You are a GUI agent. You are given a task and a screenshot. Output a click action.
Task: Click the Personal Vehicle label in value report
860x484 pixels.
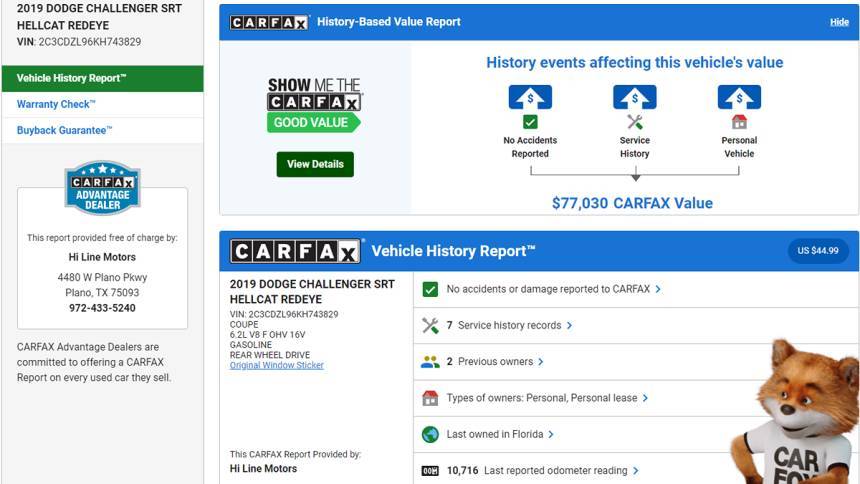point(739,147)
